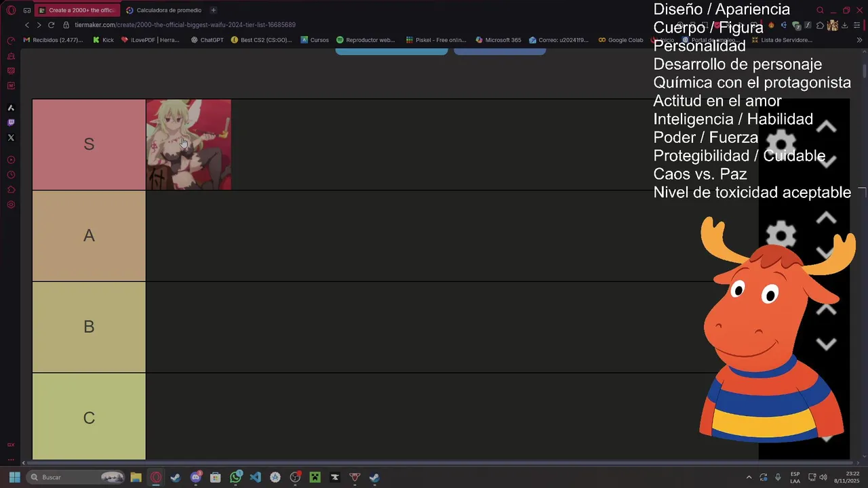Open the Piskel bookmark
Screen dimensions: 868x488
(436, 40)
